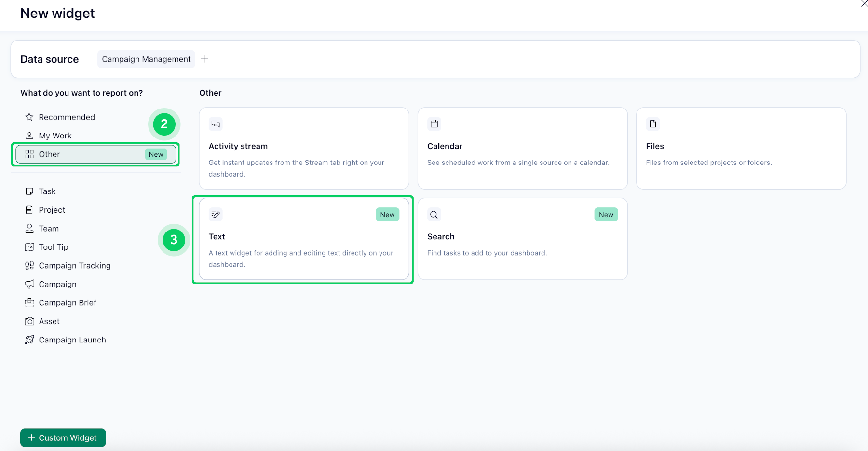Choose Project in the report list
Viewport: 868px width, 451px height.
point(52,210)
